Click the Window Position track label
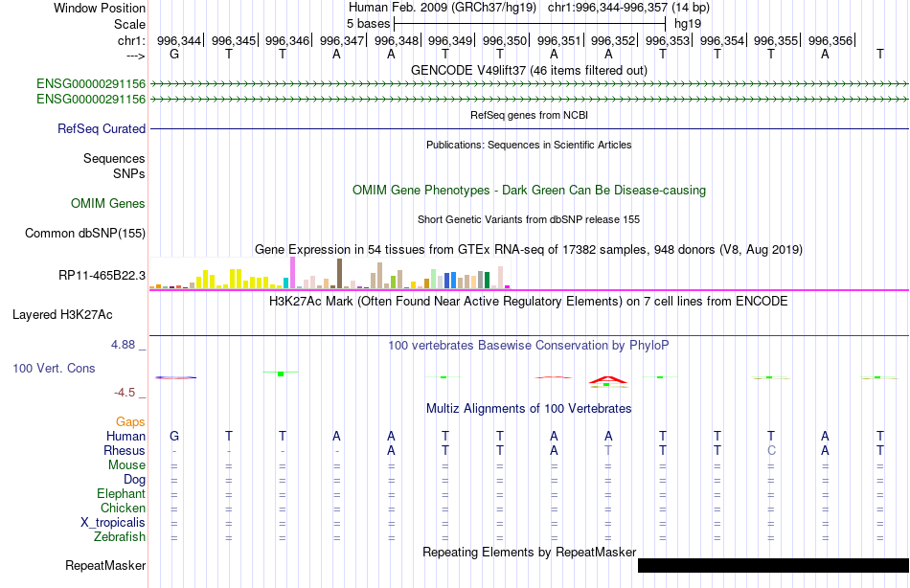Image resolution: width=910 pixels, height=588 pixels. click(100, 8)
